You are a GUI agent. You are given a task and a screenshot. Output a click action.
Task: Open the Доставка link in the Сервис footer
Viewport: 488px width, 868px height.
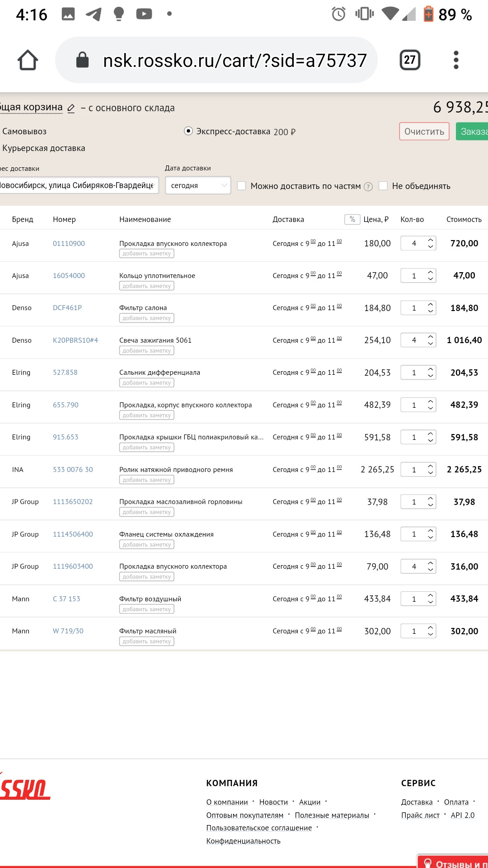[417, 802]
